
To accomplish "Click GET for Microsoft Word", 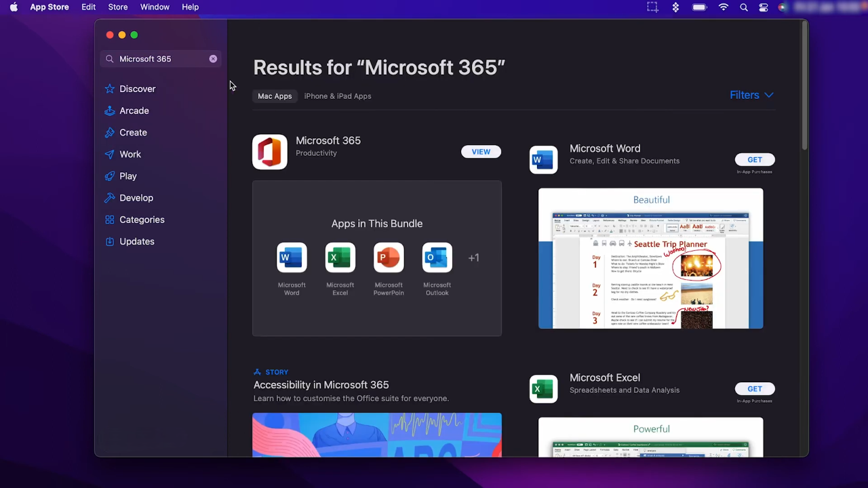I will pyautogui.click(x=755, y=159).
